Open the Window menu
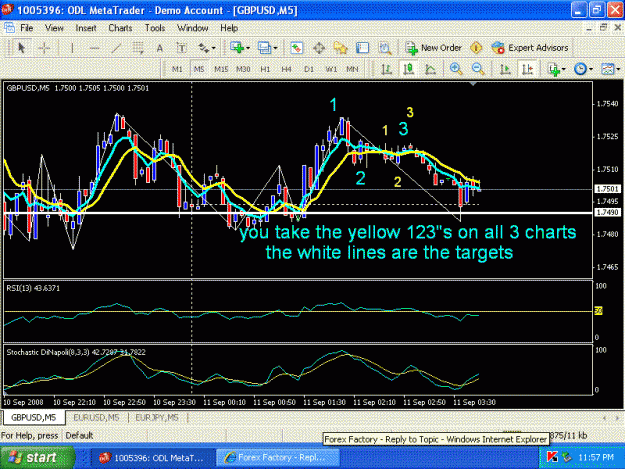This screenshot has height=469, width=625. coord(193,28)
